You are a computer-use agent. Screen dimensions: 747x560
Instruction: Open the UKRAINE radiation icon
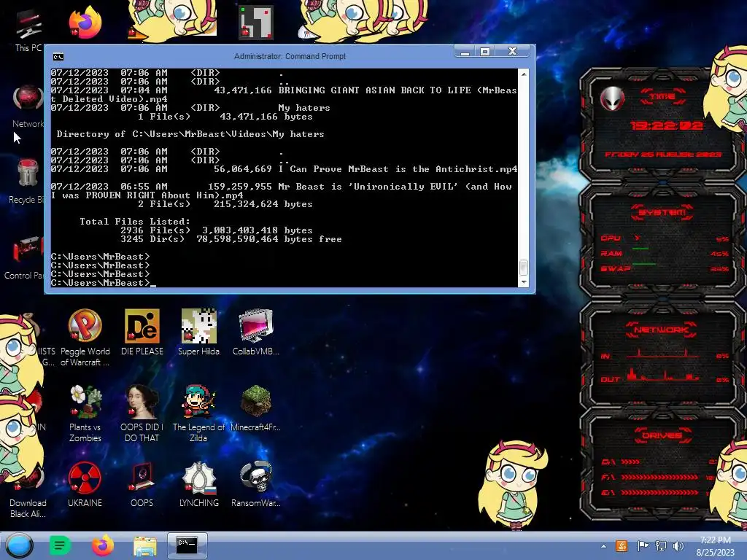(85, 484)
